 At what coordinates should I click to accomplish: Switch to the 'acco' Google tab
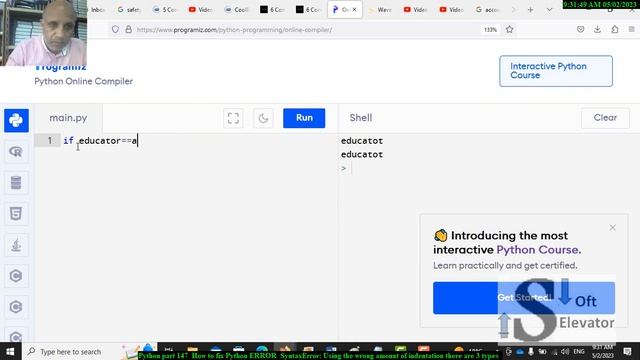488,9
